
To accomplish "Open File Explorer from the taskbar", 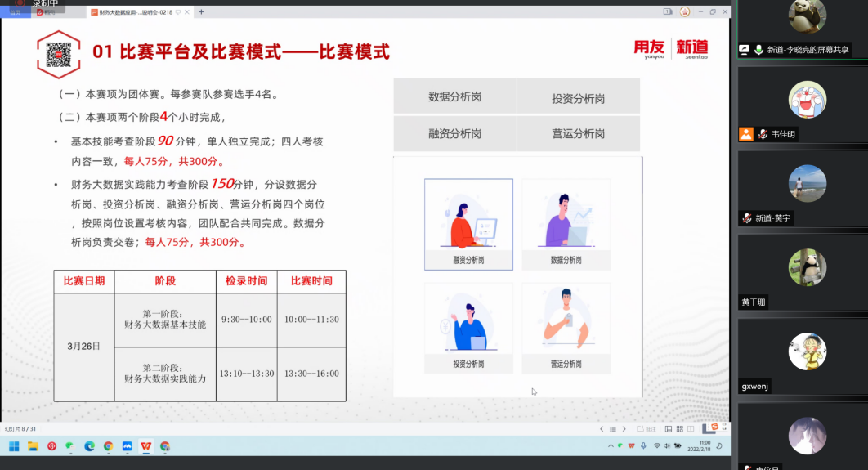I will click(34, 446).
